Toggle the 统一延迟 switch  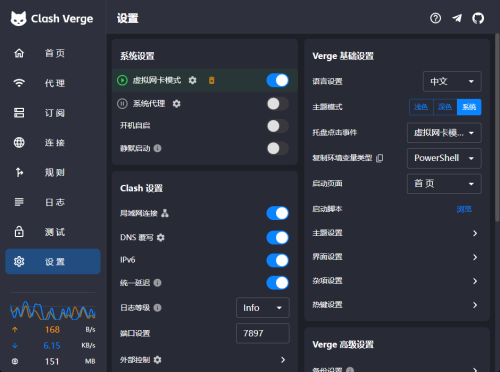pyautogui.click(x=277, y=283)
